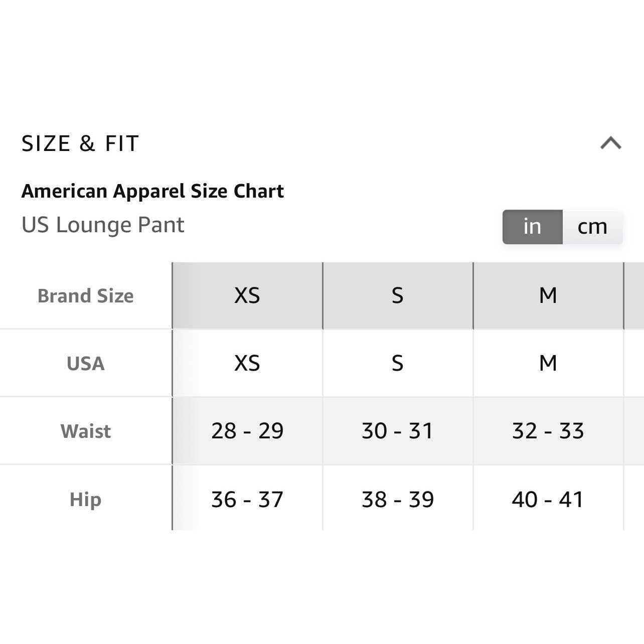The image size is (644, 644).
Task: Click the Hip row label
Action: point(86,500)
